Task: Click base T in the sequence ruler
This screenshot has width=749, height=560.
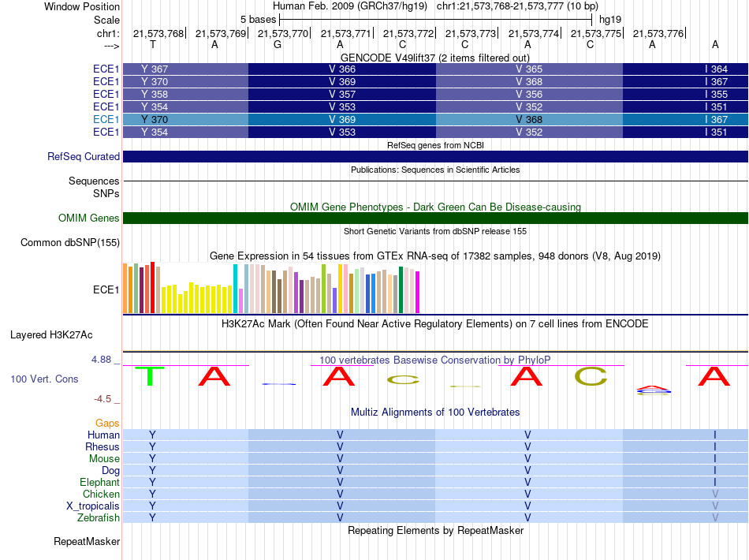Action: [152, 44]
